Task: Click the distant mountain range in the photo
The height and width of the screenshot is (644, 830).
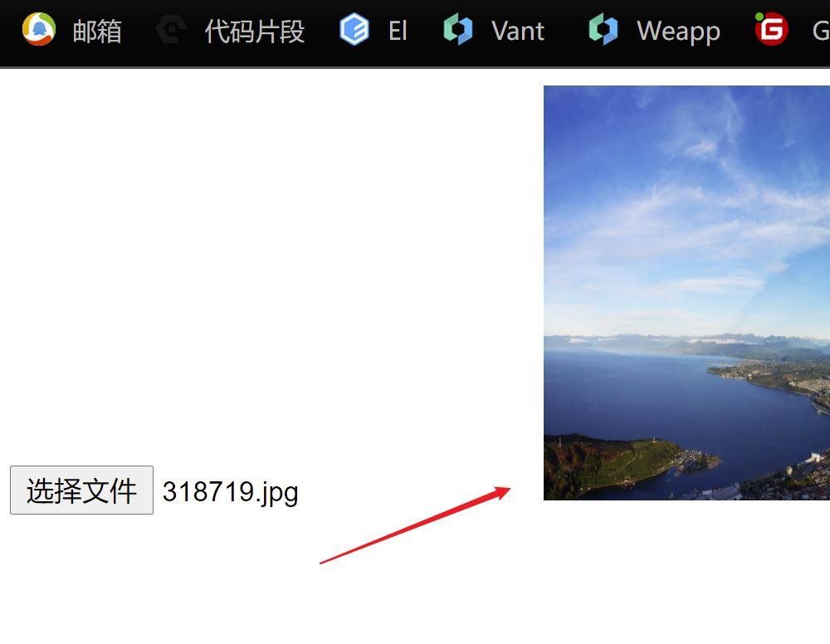Action: point(686,343)
